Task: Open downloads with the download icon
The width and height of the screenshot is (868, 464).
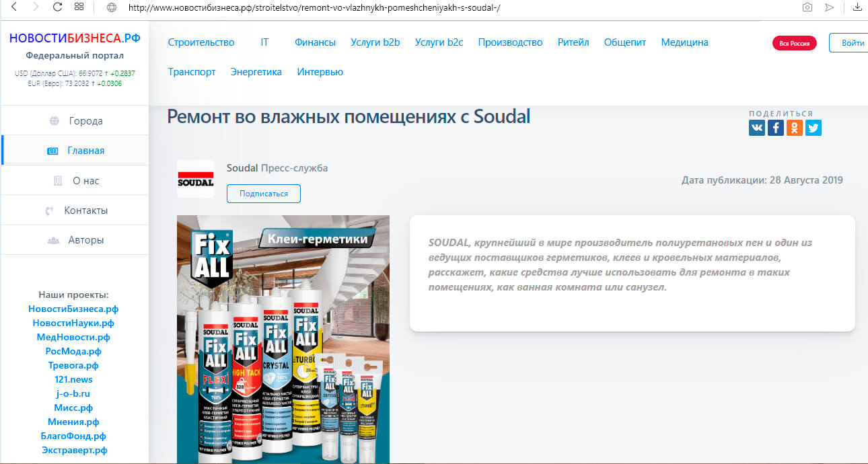Action: [857, 7]
